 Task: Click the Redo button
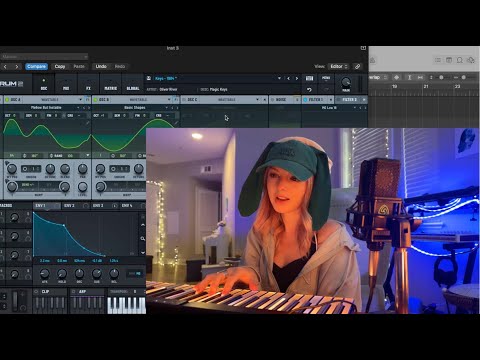120,67
